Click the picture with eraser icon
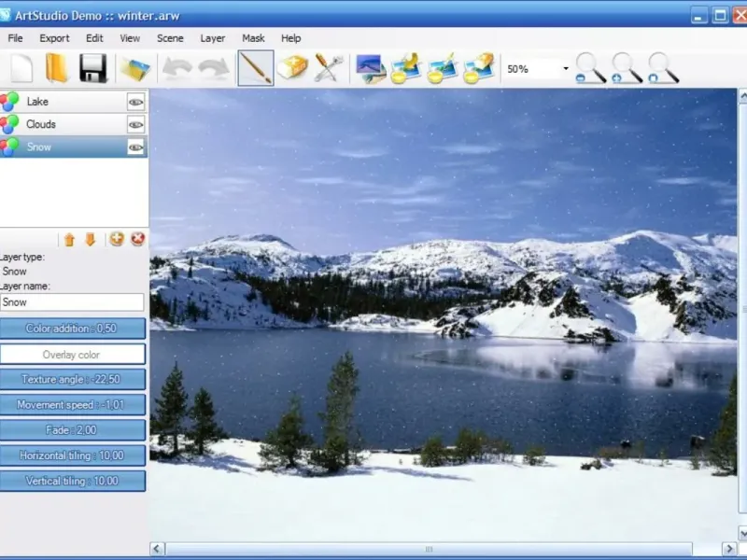Image resolution: width=747 pixels, height=560 pixels. (x=478, y=68)
